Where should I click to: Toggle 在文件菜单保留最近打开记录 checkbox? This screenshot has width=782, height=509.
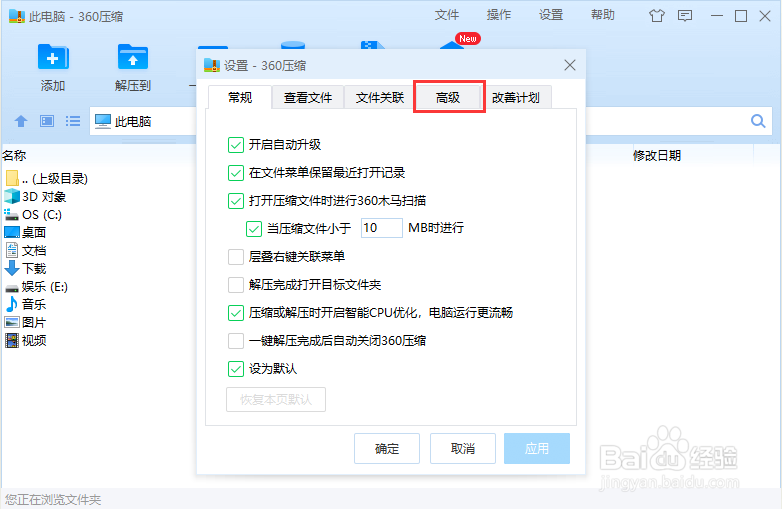tap(235, 172)
